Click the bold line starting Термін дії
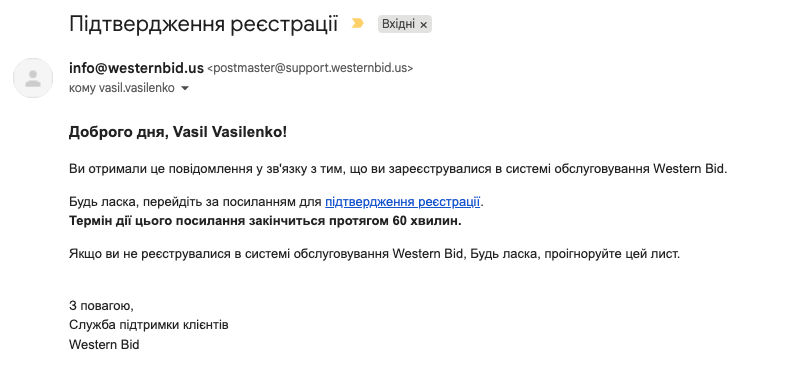Viewport: 800px width, 370px height. [x=265, y=221]
